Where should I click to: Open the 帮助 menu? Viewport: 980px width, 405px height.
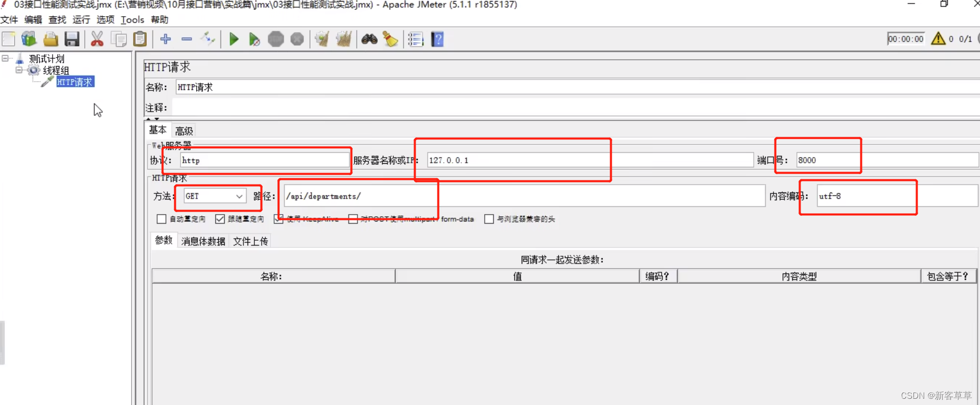click(x=160, y=20)
